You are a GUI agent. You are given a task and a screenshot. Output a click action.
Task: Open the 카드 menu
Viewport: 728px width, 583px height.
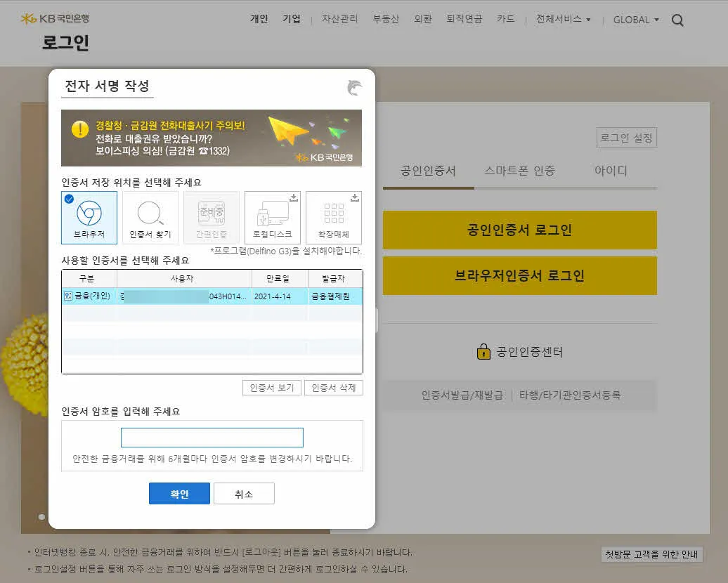point(506,18)
